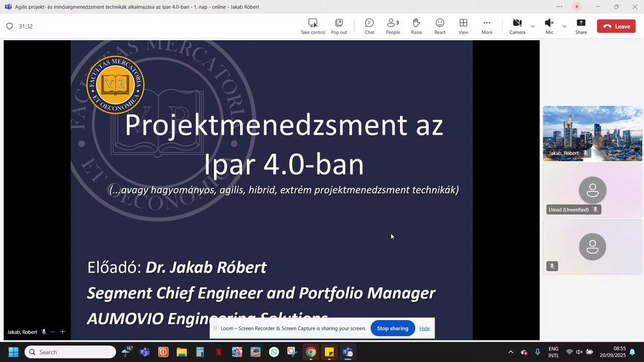Open the More actions menu
The image size is (644, 362).
[487, 26]
